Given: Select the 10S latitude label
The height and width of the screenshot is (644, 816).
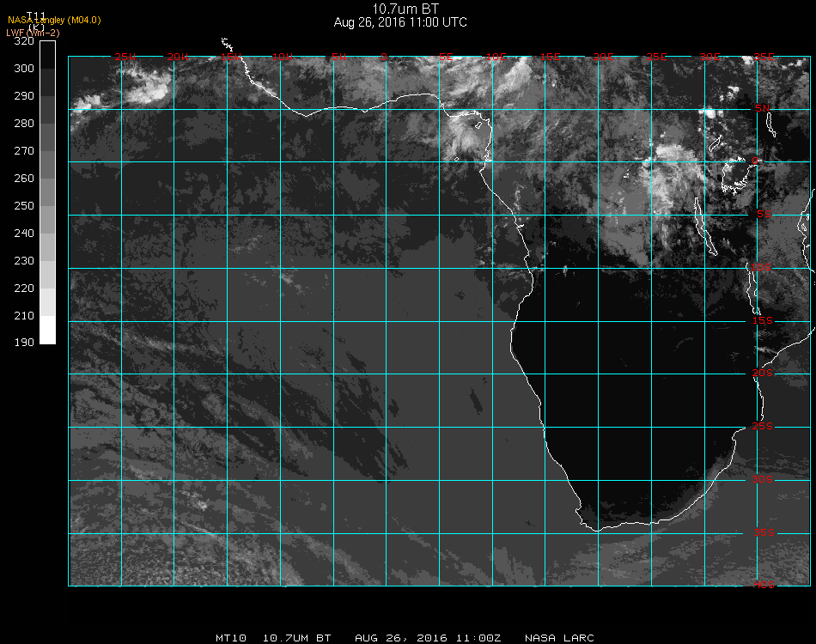Looking at the screenshot, I should 760,267.
